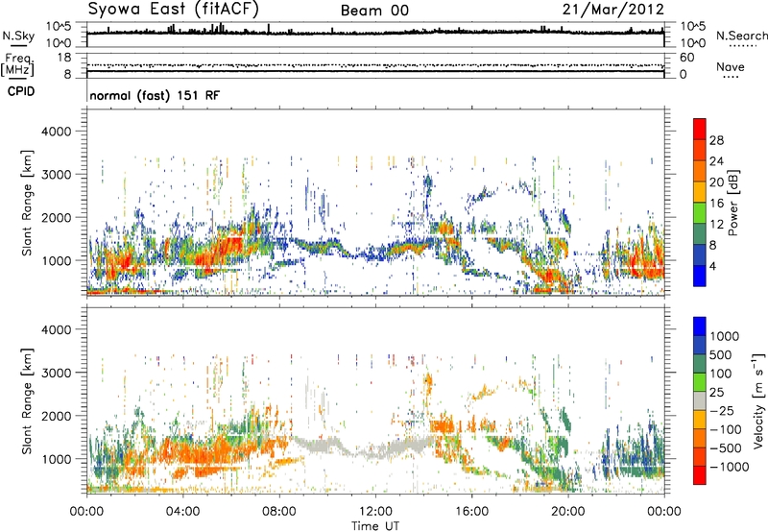Click the '500' tick on velocity colorbar
This screenshot has width=768, height=532.
click(x=721, y=354)
